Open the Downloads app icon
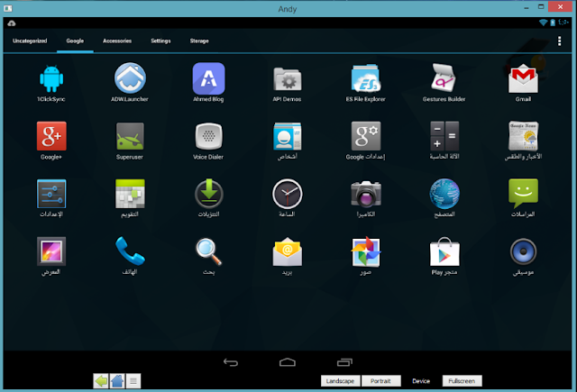The image size is (577, 392). click(x=208, y=194)
